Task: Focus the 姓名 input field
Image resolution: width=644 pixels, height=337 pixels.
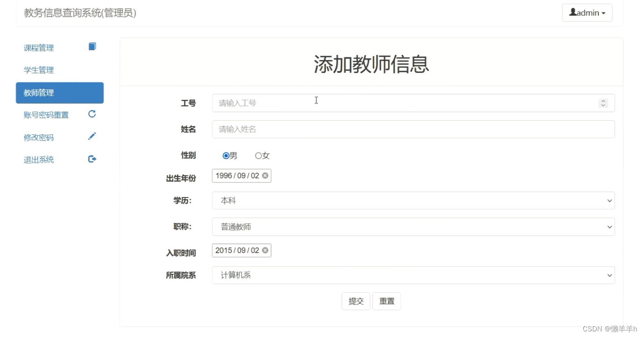Action: click(x=413, y=129)
